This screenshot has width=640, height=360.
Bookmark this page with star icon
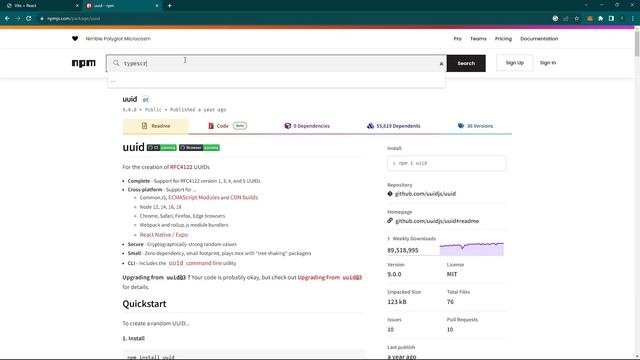[x=576, y=18]
